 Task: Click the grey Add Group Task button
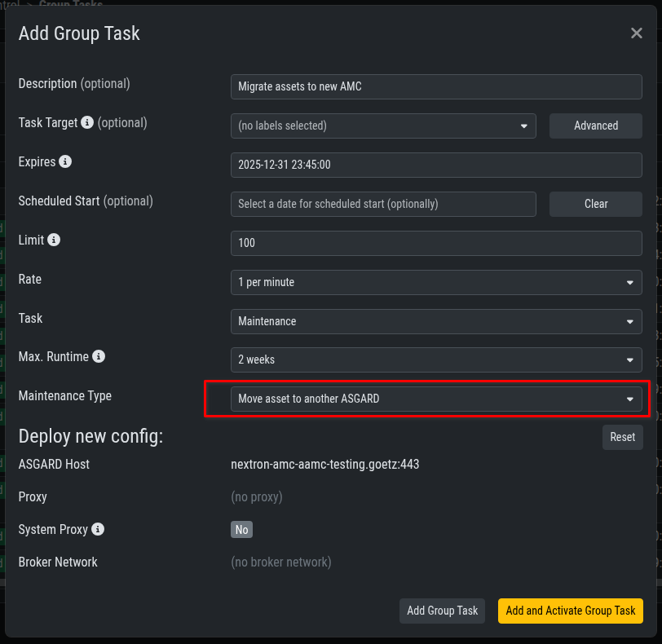coord(443,611)
